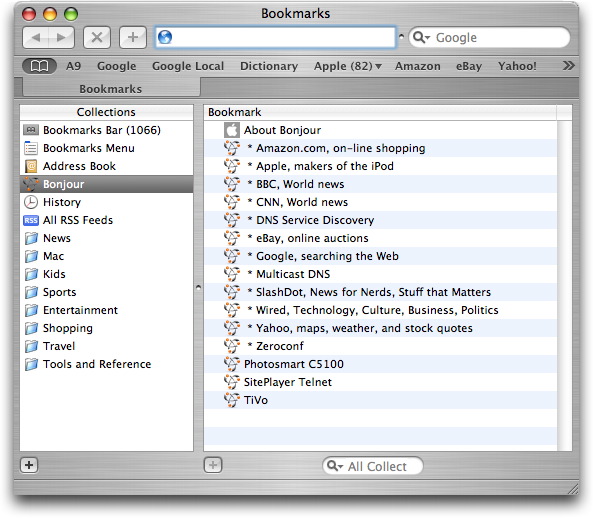Add a new collection with plus button
The width and height of the screenshot is (593, 518).
tap(29, 465)
